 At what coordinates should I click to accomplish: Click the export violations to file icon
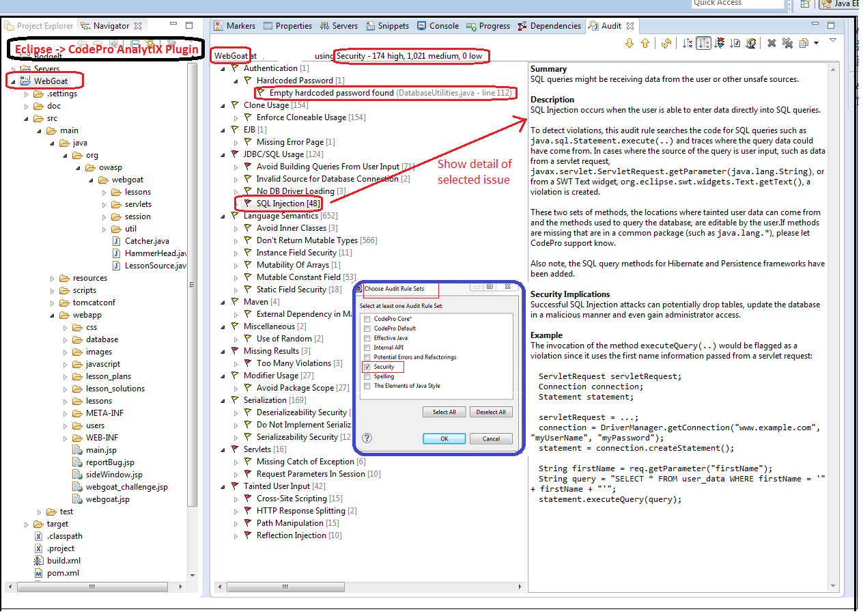click(735, 43)
